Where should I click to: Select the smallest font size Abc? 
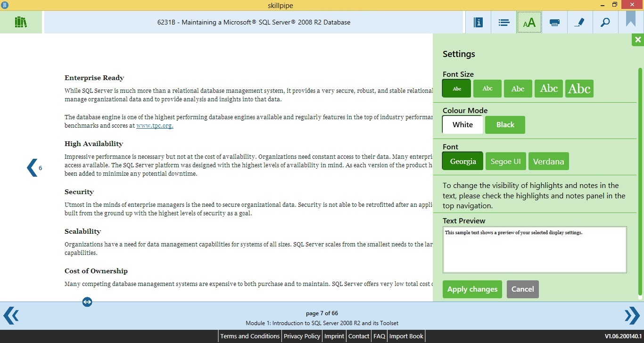[x=456, y=89]
